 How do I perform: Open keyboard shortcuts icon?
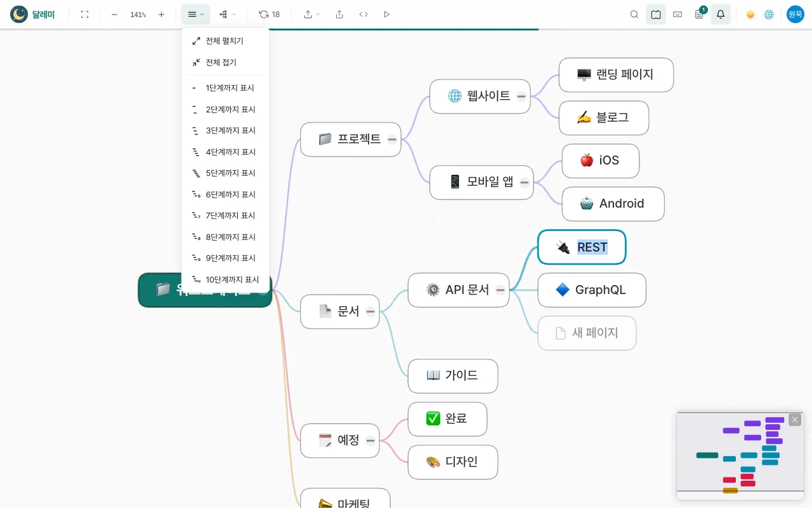[678, 14]
